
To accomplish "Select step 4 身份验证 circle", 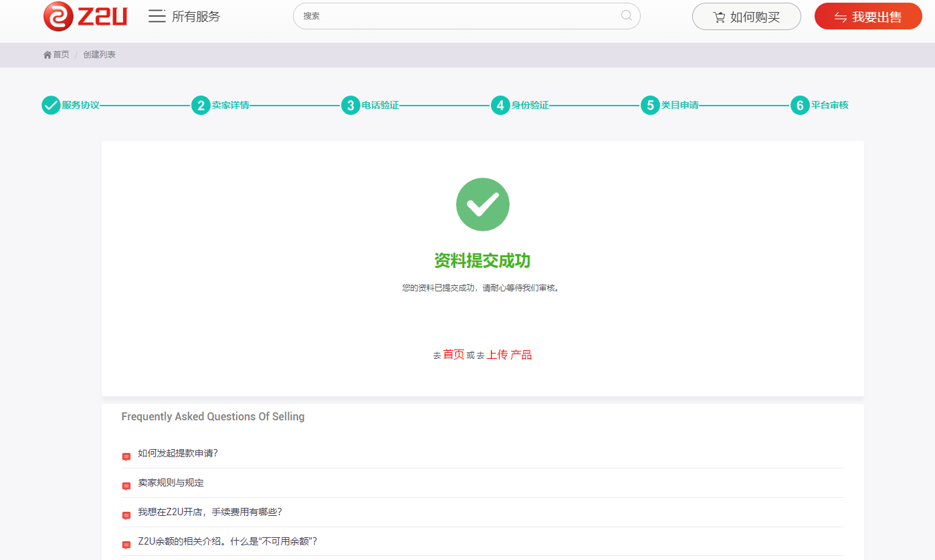I will (x=500, y=106).
